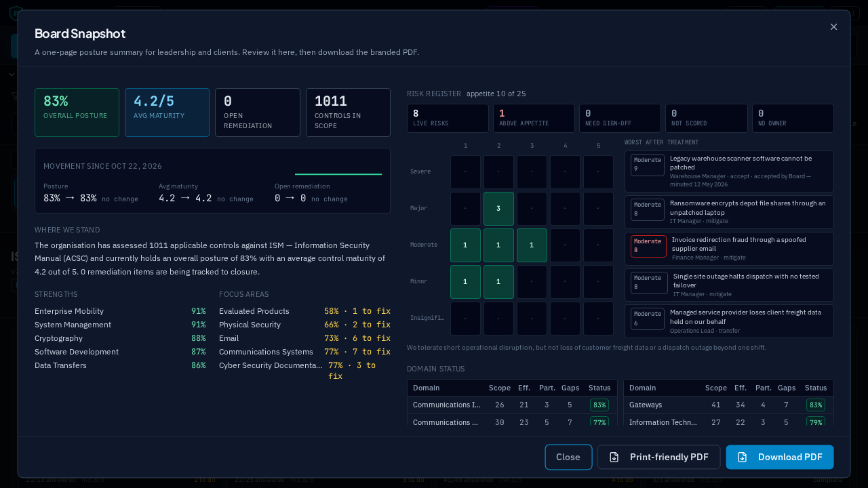Open the Managed service provider risk

click(729, 321)
